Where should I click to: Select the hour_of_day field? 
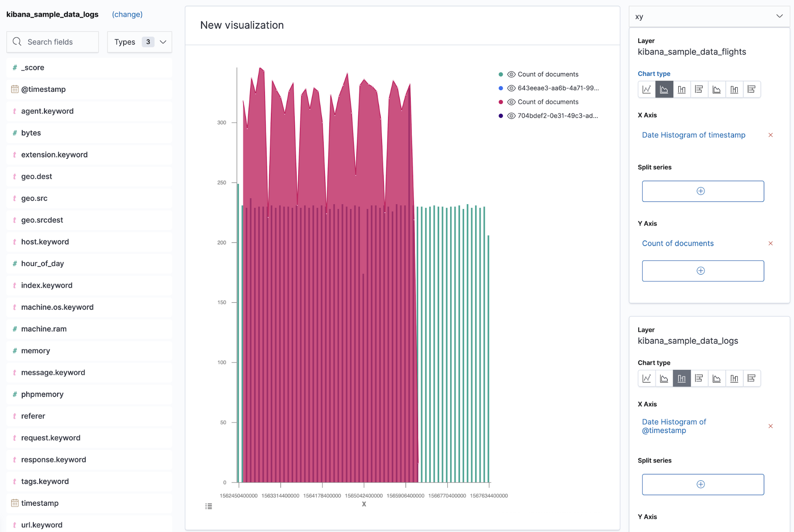pos(89,263)
